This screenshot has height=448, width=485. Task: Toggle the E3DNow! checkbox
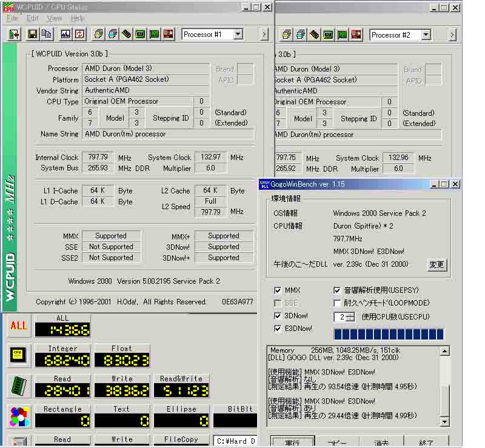point(278,329)
